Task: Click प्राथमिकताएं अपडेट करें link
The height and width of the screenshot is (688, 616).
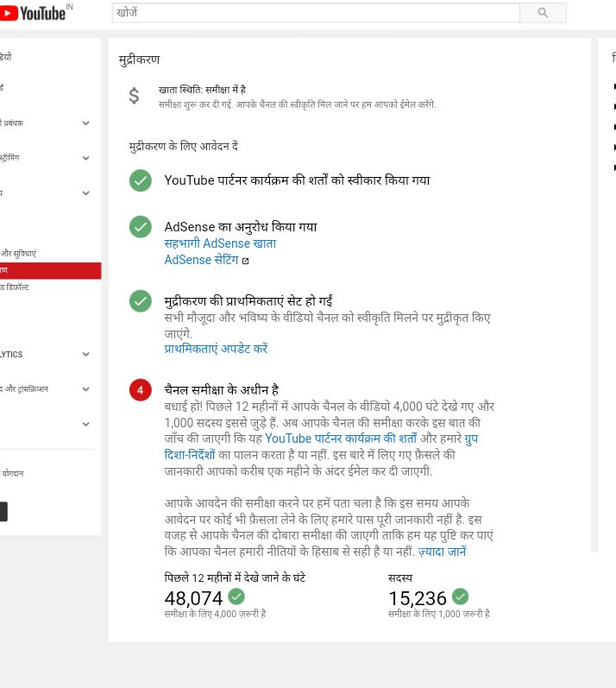Action: coord(216,349)
